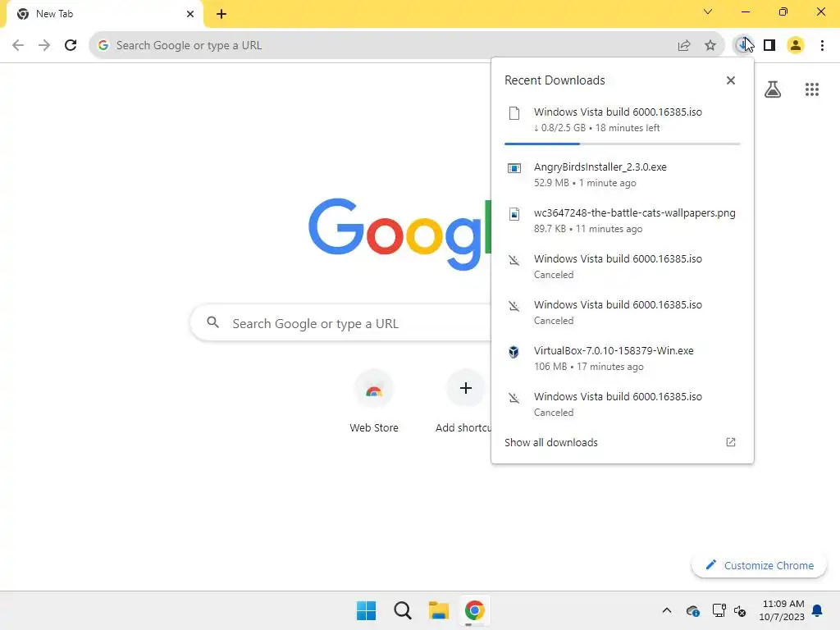This screenshot has width=840, height=630.
Task: Open Chrome's three-dot menu
Action: click(822, 46)
